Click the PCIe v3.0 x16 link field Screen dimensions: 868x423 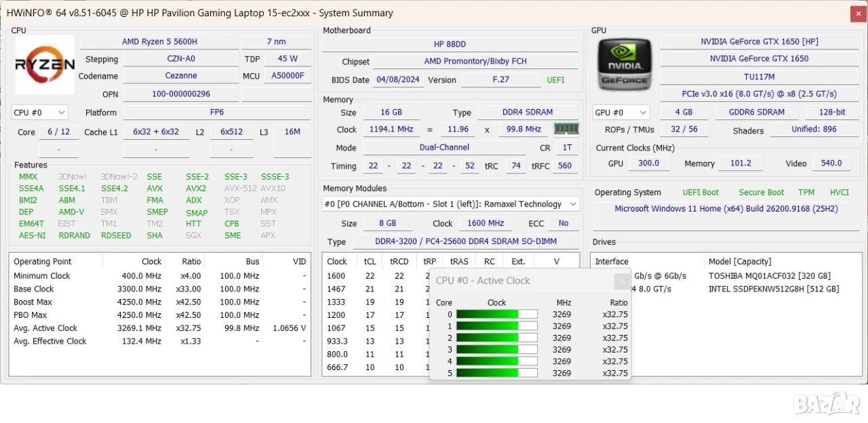[759, 94]
